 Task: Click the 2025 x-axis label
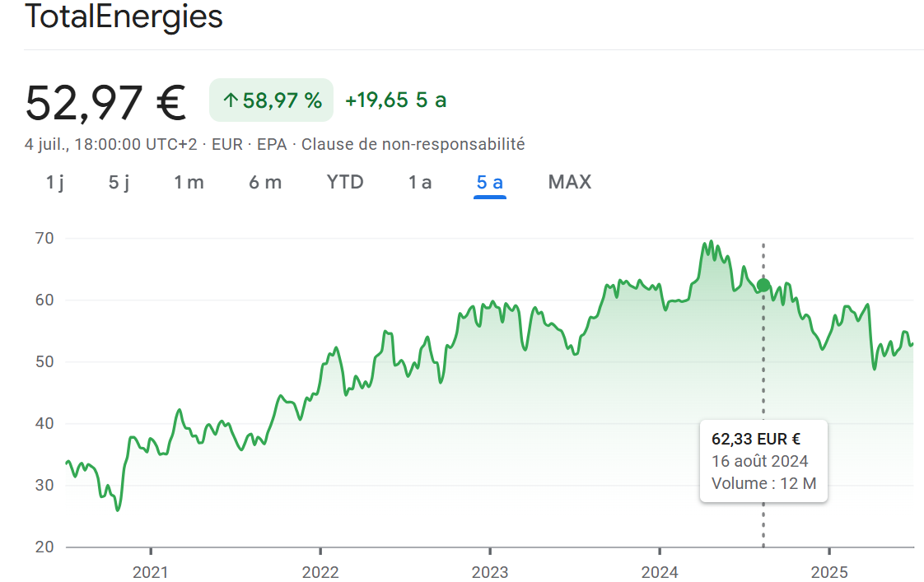pos(829,572)
